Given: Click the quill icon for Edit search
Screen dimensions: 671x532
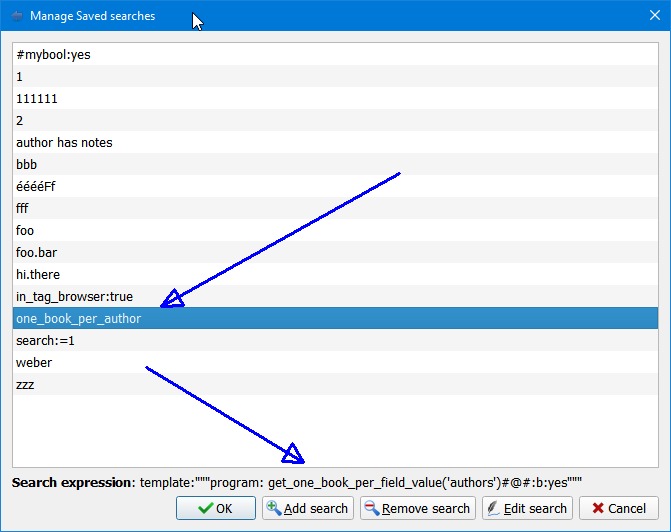Looking at the screenshot, I should [x=493, y=508].
